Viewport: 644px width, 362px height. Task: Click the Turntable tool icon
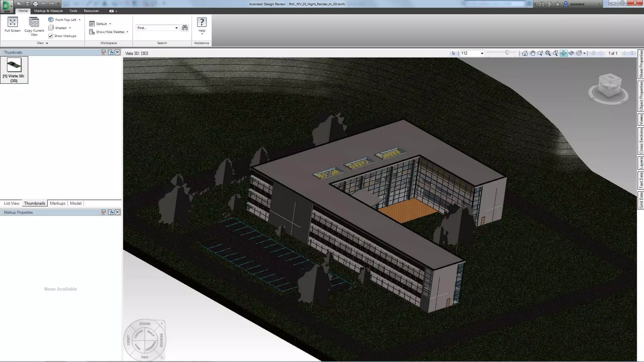tap(571, 53)
